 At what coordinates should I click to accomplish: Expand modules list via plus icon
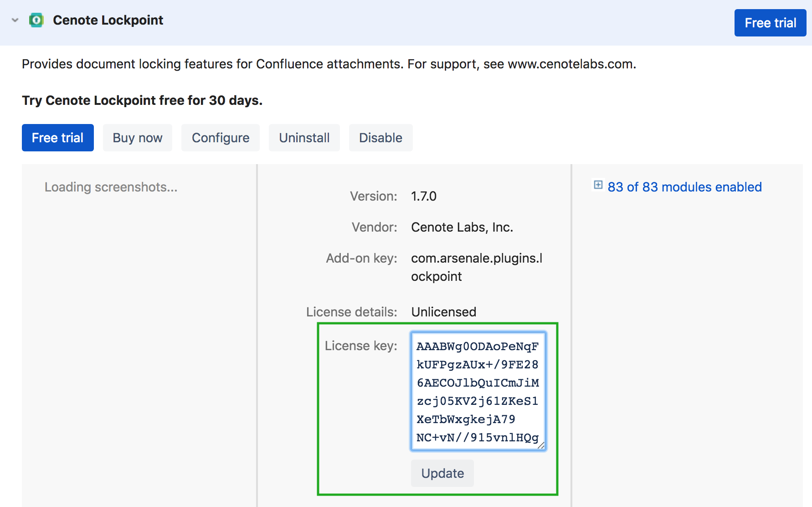pyautogui.click(x=598, y=185)
